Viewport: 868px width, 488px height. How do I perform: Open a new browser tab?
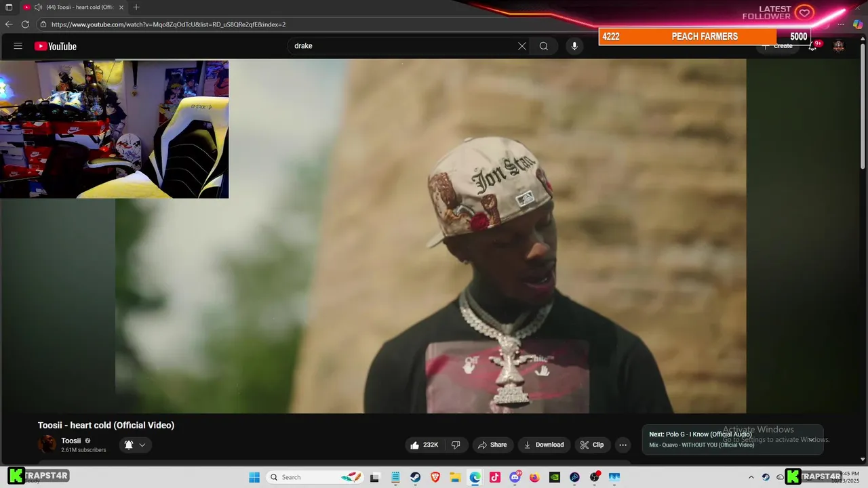tap(136, 7)
